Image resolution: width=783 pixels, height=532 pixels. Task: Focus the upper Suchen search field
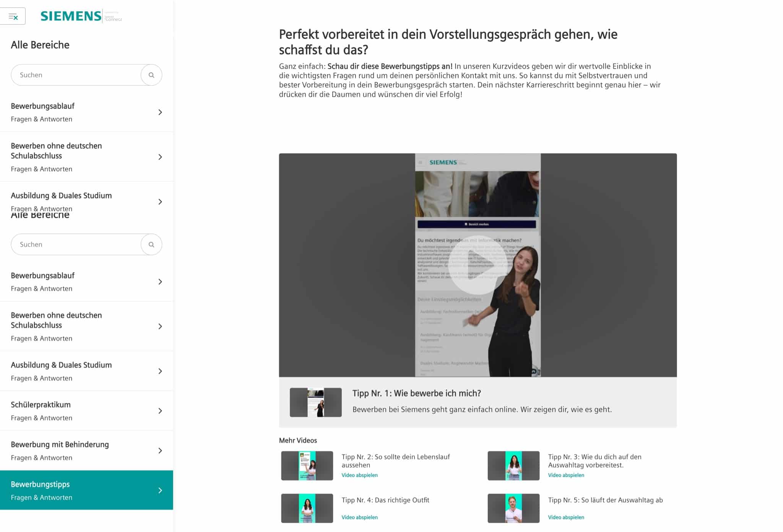(76, 75)
